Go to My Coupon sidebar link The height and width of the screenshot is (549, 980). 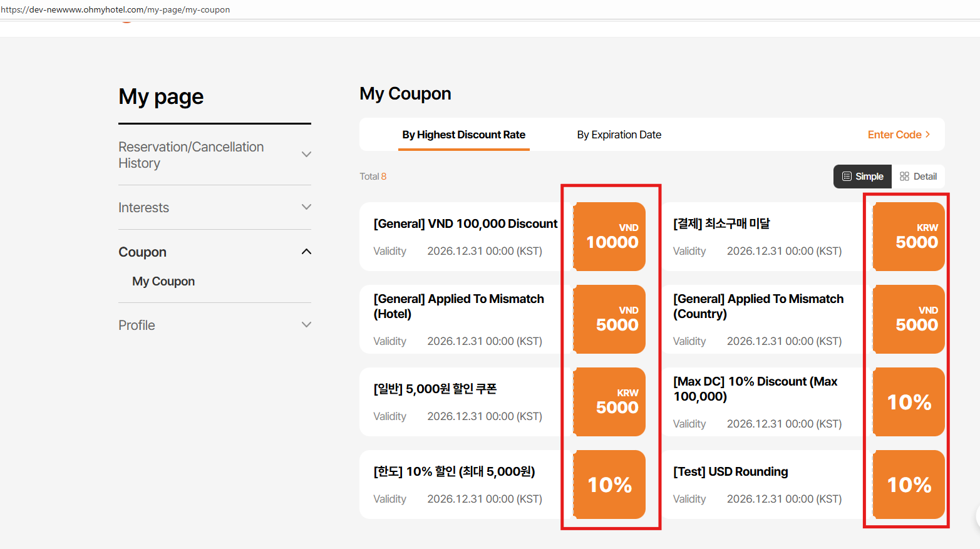[163, 282]
